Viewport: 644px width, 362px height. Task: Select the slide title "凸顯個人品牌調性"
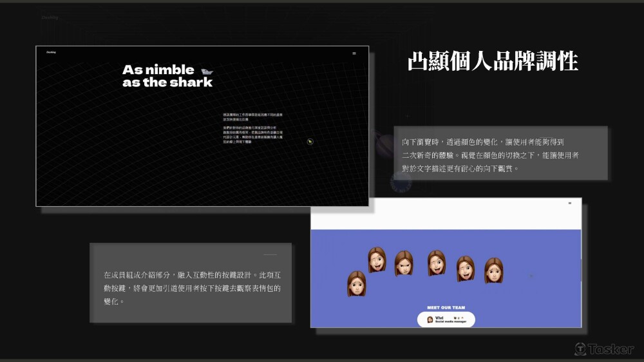493,61
